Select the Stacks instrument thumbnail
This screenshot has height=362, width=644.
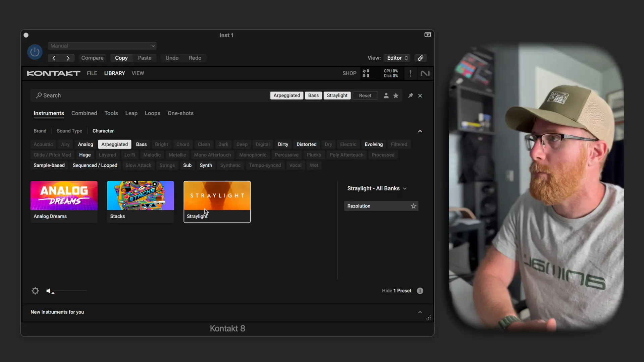coord(141,201)
